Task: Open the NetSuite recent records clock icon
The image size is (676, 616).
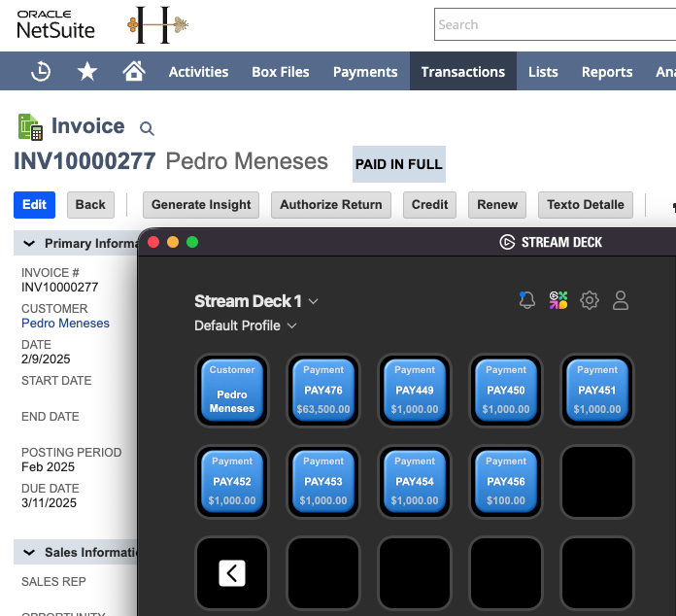Action: point(41,71)
